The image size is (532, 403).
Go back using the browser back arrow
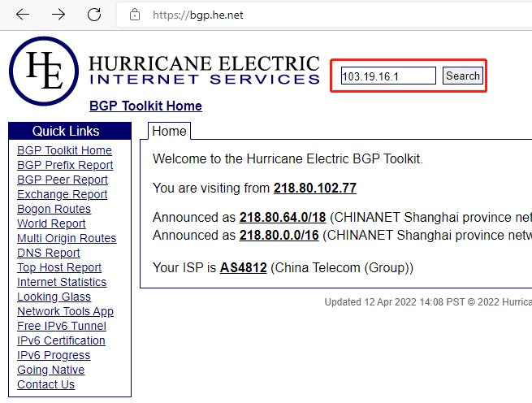click(x=23, y=15)
